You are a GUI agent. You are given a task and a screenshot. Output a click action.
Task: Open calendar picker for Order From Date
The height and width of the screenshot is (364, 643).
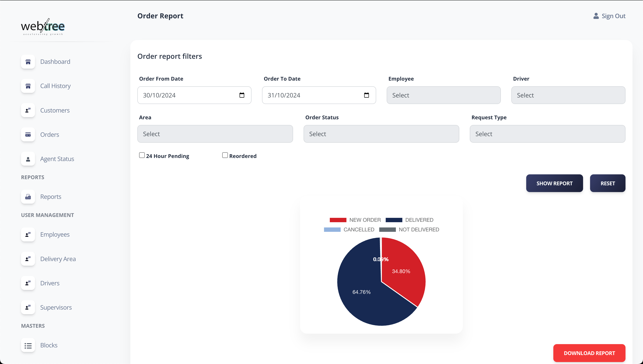(x=242, y=95)
